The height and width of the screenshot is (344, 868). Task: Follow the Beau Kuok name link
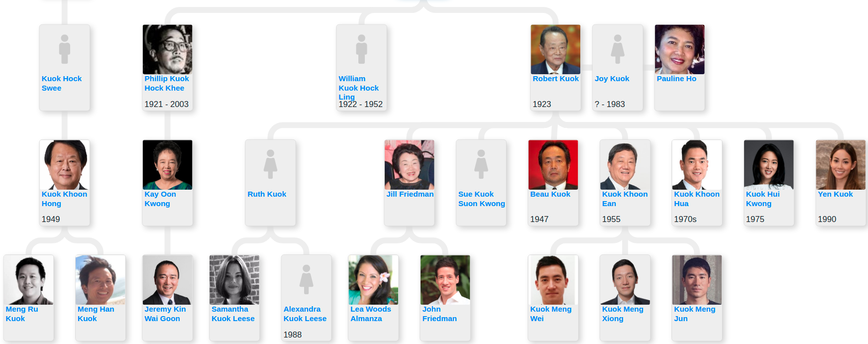pyautogui.click(x=550, y=194)
